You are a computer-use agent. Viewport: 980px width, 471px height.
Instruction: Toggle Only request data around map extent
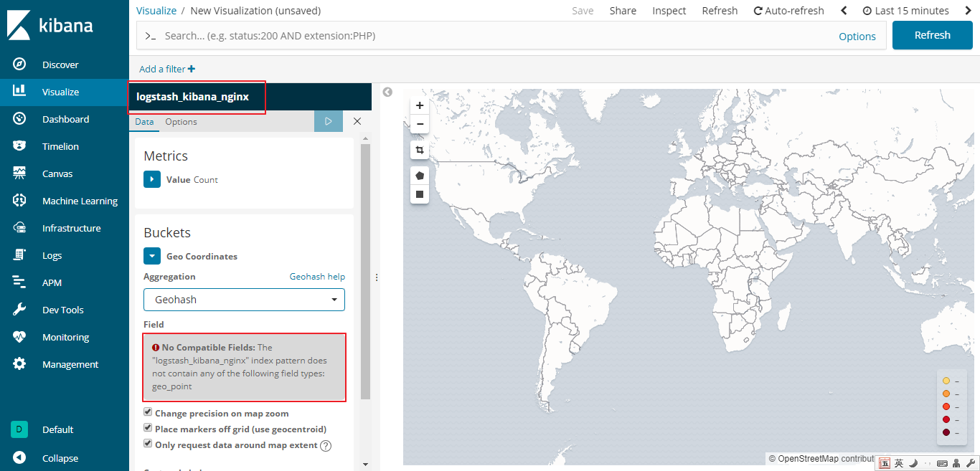(x=148, y=444)
